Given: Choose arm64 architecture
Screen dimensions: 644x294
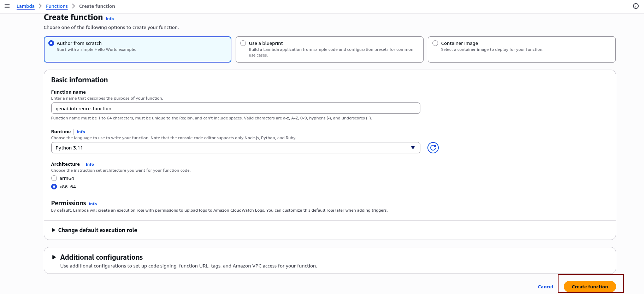Looking at the screenshot, I should (x=54, y=178).
